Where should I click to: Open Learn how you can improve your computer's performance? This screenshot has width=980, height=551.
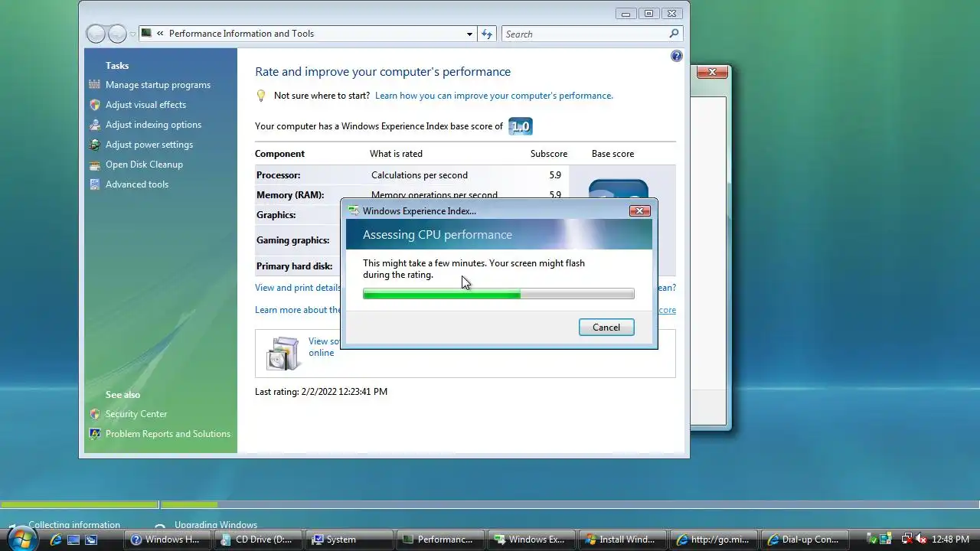coord(494,96)
